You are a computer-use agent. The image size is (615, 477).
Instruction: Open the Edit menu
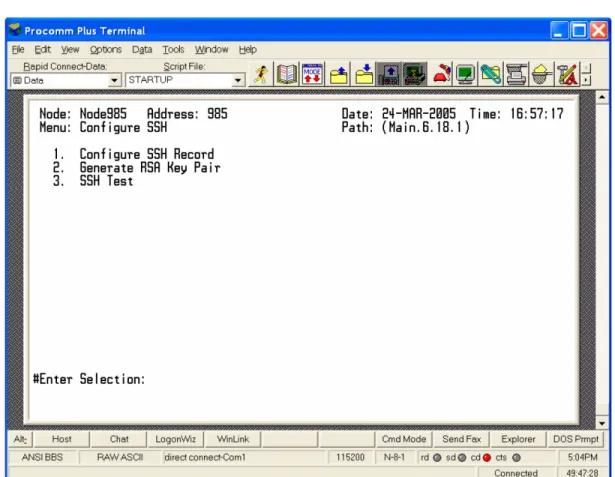(x=42, y=49)
